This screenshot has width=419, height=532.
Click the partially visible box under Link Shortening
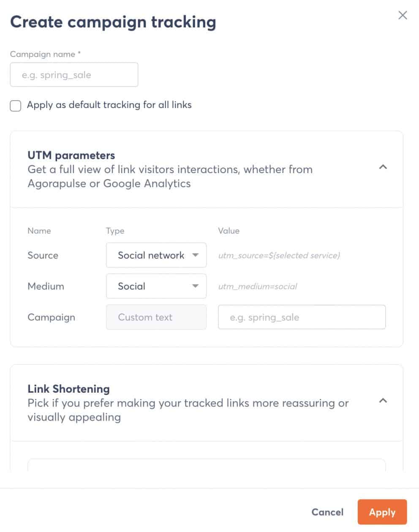[x=207, y=465]
